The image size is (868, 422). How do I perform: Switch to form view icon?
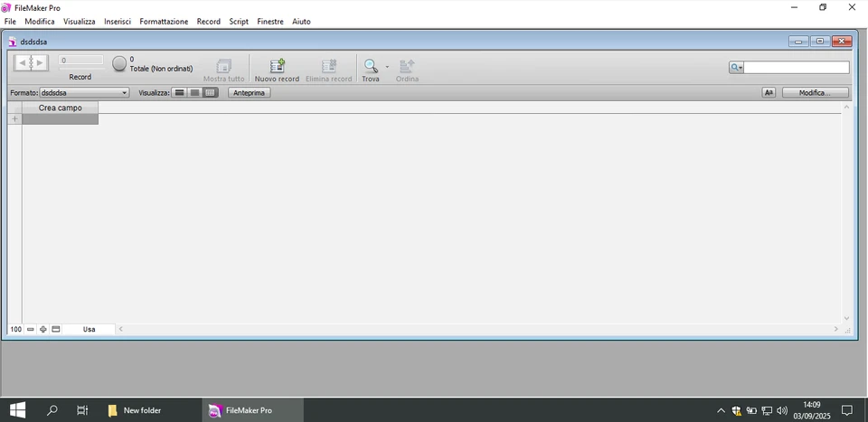click(x=179, y=93)
